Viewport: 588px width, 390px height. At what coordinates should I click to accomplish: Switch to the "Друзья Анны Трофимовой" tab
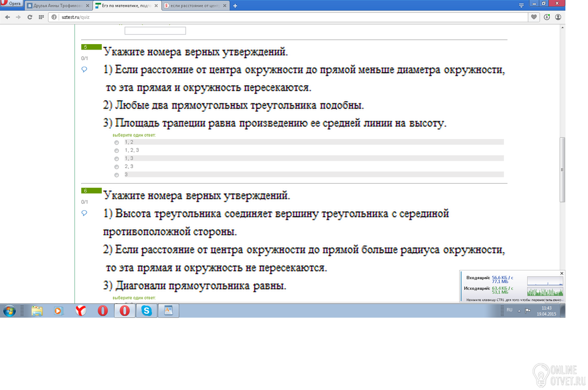point(59,6)
